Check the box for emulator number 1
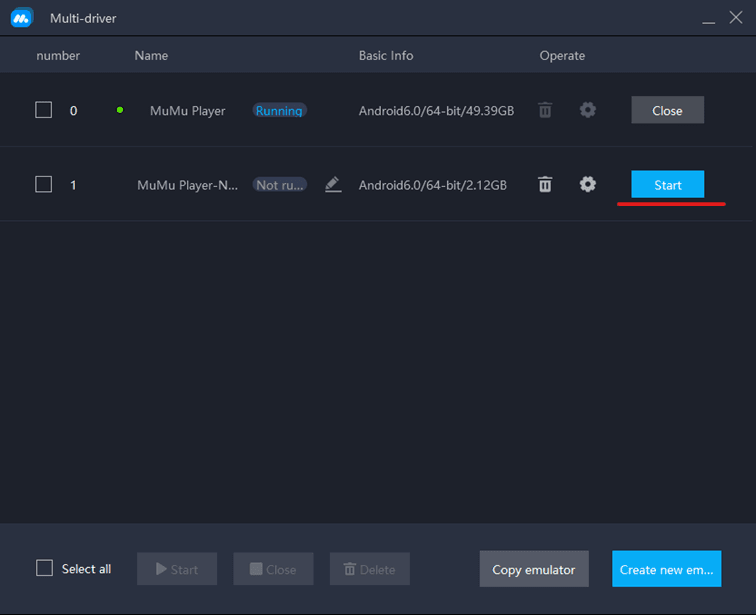This screenshot has height=615, width=756. coord(44,184)
